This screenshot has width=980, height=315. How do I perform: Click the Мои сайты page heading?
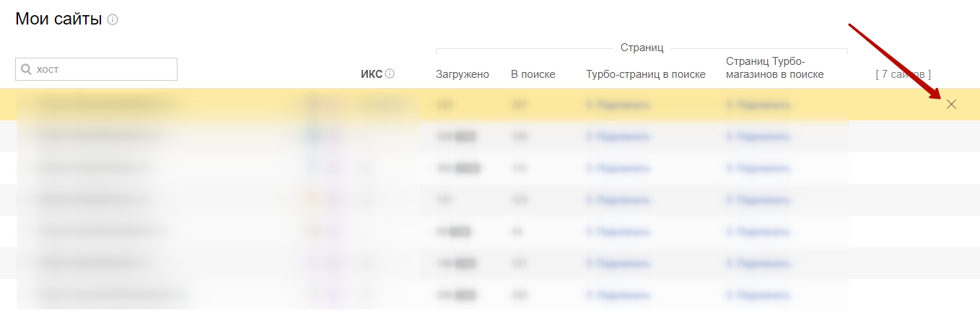[58, 19]
